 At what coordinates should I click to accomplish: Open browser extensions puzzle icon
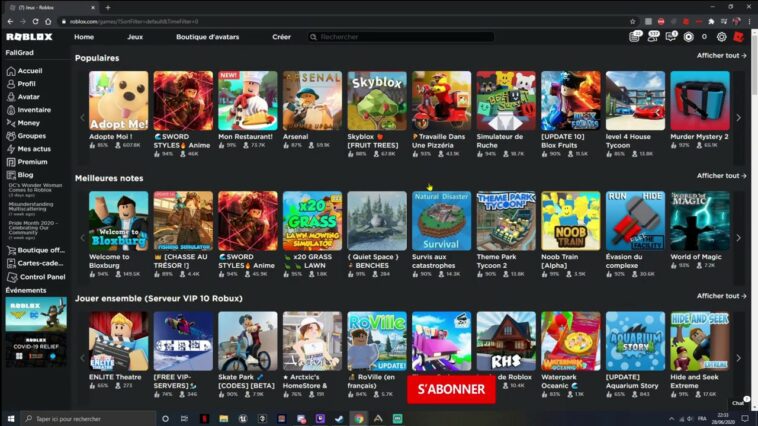711,21
